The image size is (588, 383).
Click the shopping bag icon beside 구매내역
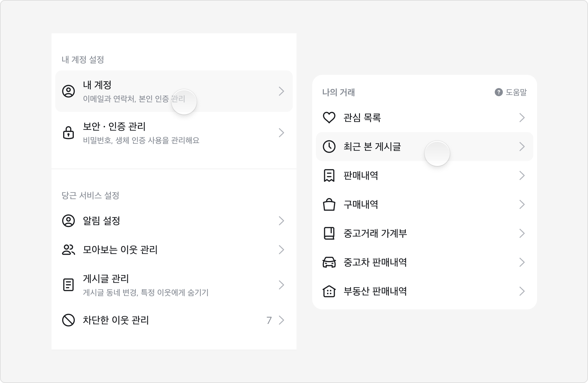329,204
